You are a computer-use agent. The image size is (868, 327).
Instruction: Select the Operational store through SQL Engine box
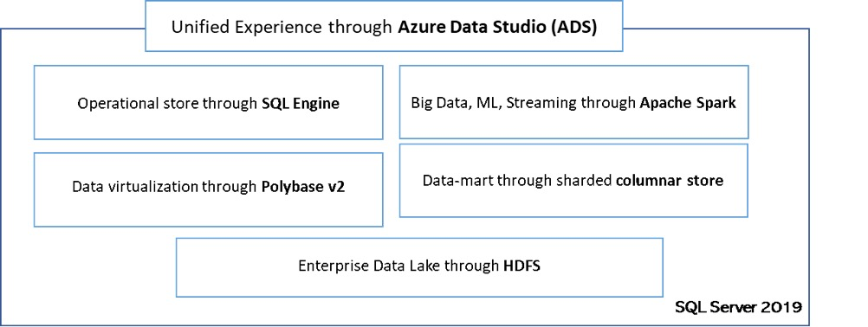208,103
